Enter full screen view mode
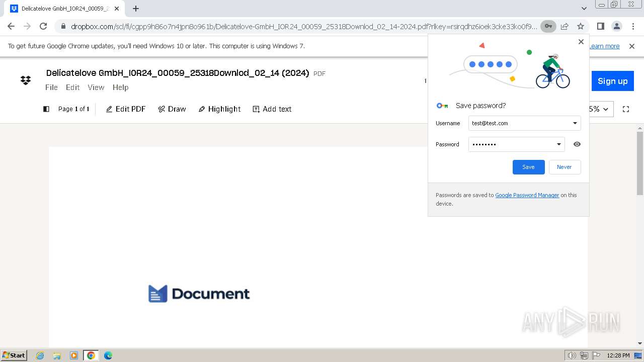This screenshot has height=362, width=644. click(x=626, y=109)
